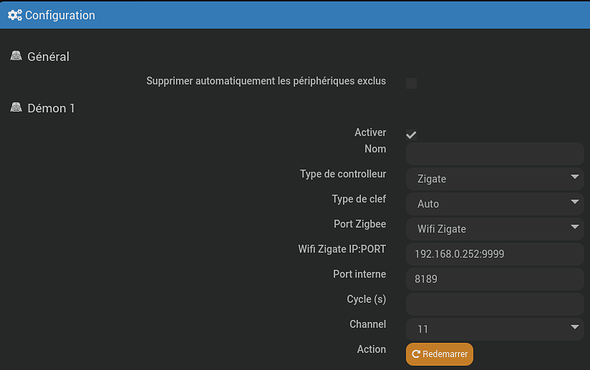The height and width of the screenshot is (370, 590).
Task: Click the Général section helmet icon
Action: [16, 56]
